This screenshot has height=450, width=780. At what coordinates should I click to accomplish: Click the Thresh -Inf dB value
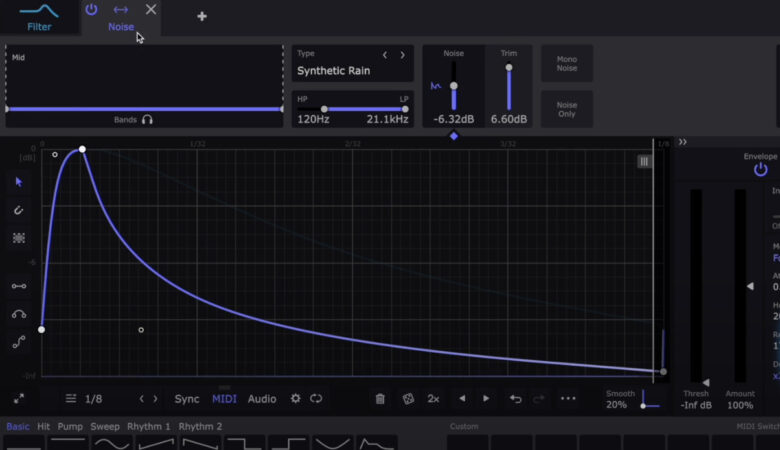[696, 405]
